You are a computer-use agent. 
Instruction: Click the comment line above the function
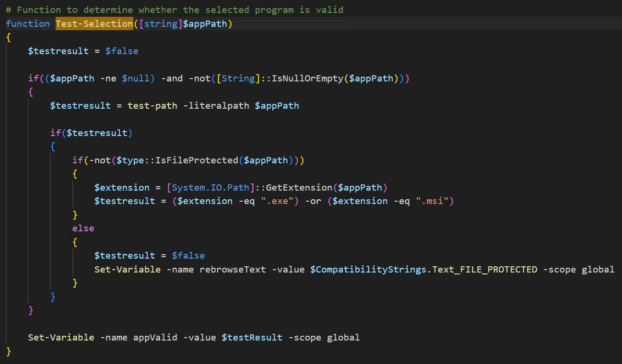[175, 10]
